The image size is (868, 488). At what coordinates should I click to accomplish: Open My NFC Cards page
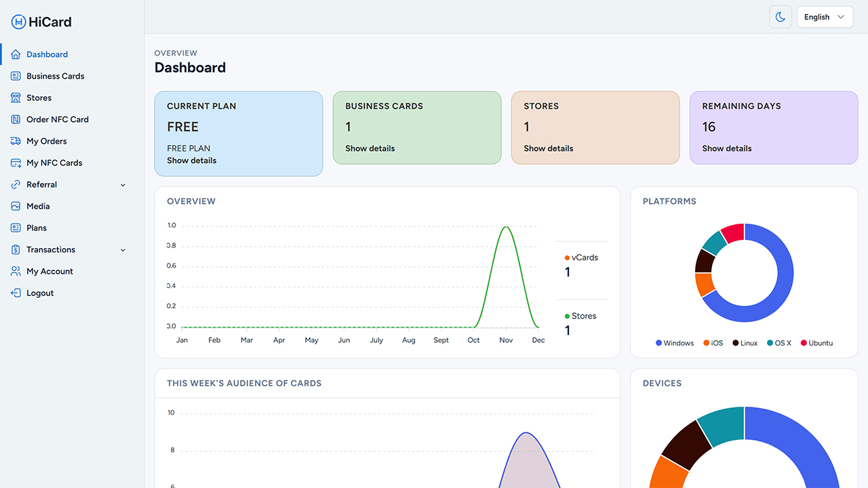pos(54,163)
